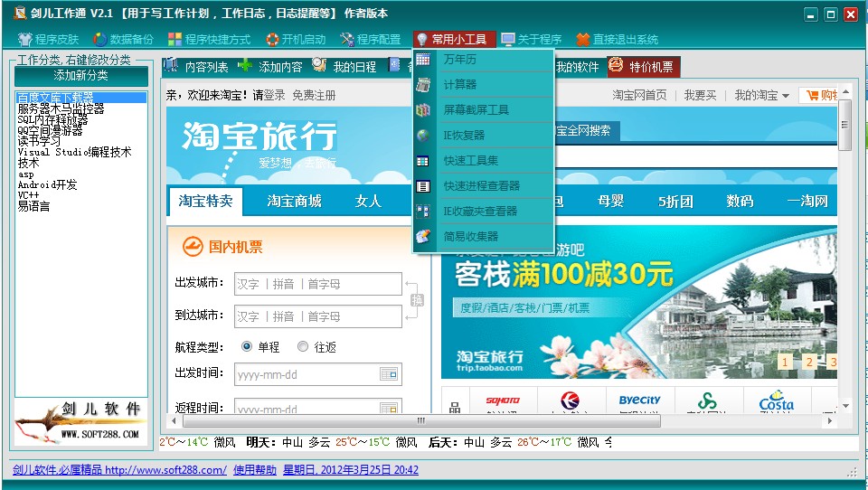Click the Byecity brand logo
The height and width of the screenshot is (490, 868).
point(639,400)
